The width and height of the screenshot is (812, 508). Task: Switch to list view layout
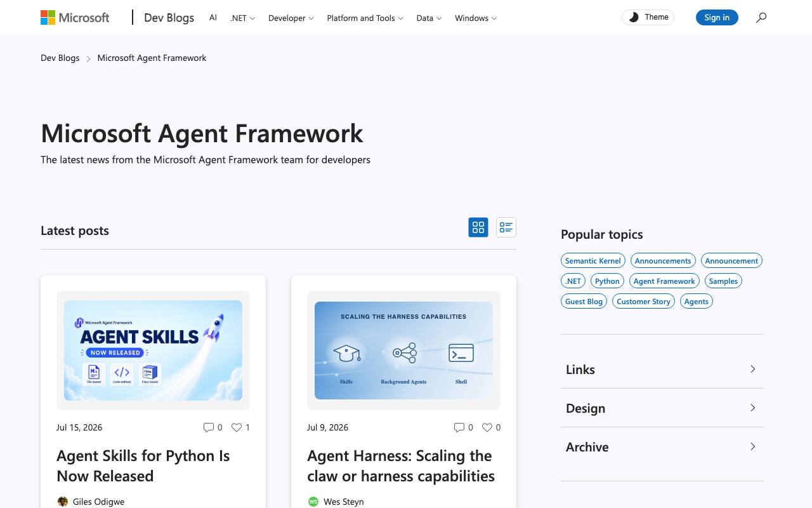tap(506, 227)
